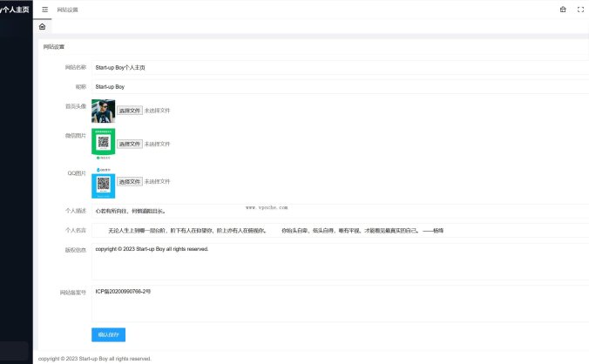Image resolution: width=589 pixels, height=364 pixels.
Task: Click the website name input field
Action: [340, 68]
